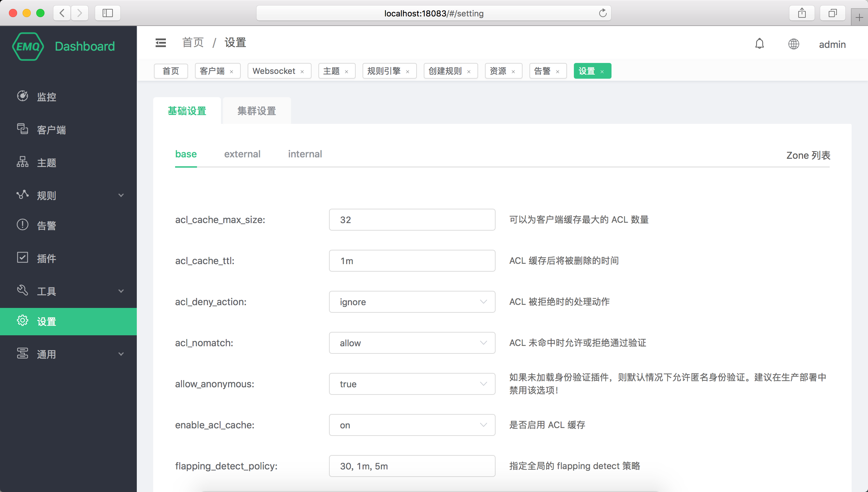Open 插件 plugins in sidebar
868x492 pixels.
click(x=47, y=258)
